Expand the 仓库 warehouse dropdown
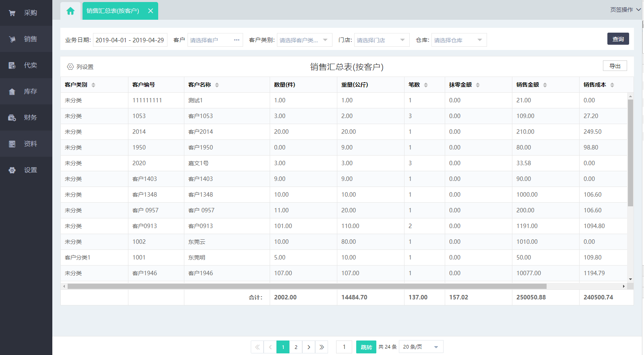644x355 pixels. pos(459,40)
